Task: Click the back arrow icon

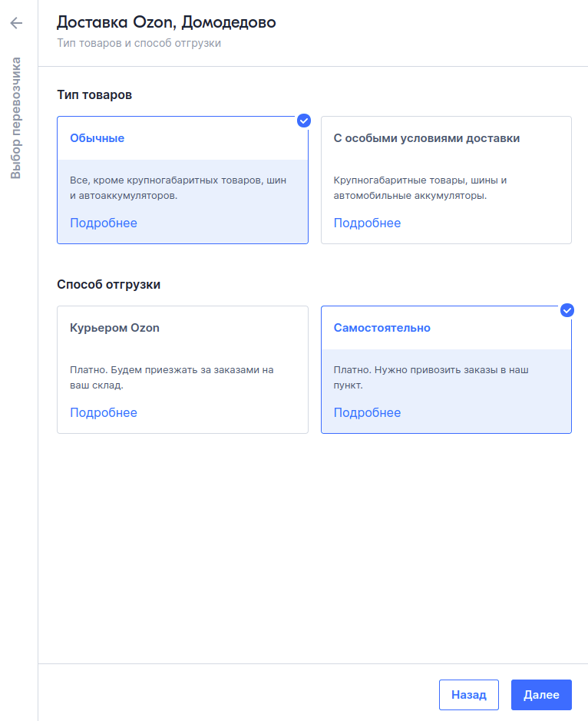Action: coord(17,23)
